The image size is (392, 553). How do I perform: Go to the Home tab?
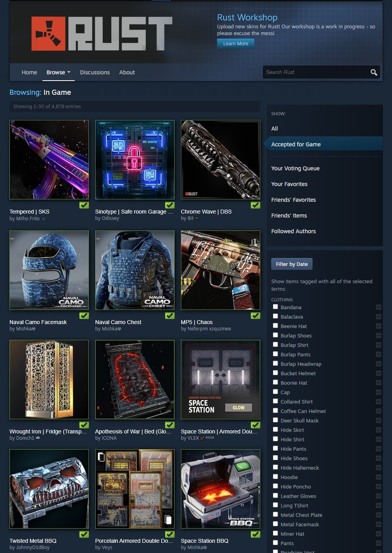pos(29,72)
